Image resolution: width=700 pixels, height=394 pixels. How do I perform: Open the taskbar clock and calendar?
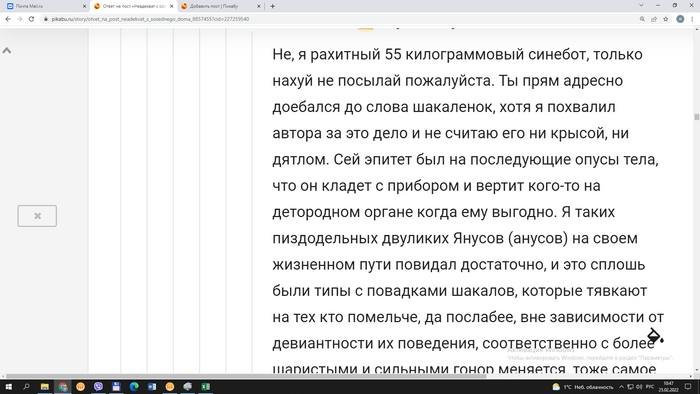(668, 387)
